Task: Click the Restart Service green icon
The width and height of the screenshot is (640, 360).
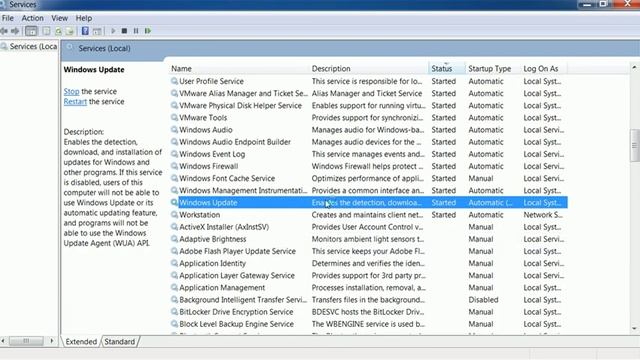Action: (x=148, y=31)
